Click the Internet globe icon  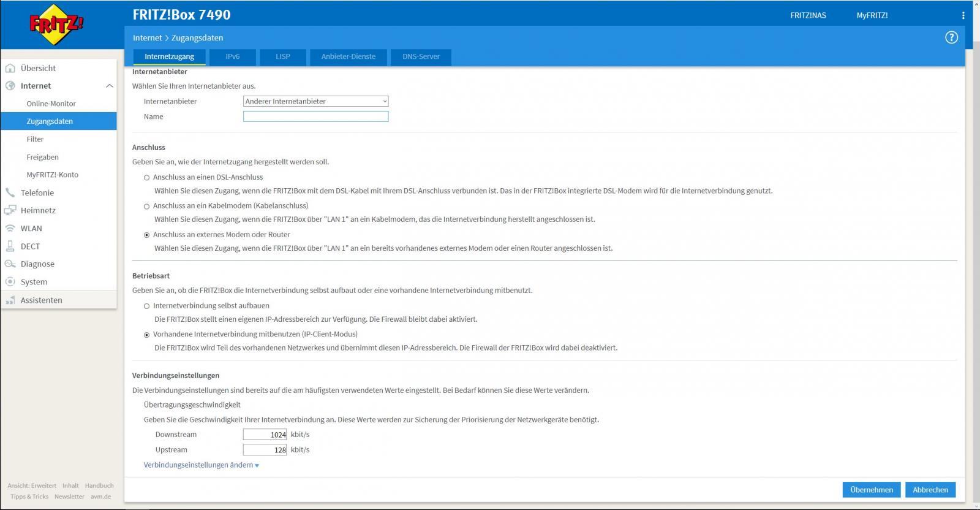point(10,86)
